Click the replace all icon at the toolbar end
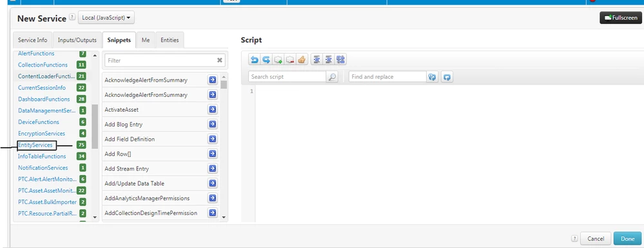644x248 pixels. click(447, 76)
